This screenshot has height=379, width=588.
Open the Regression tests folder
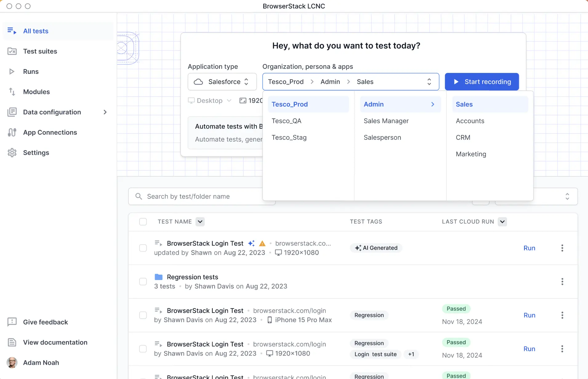[192, 277]
